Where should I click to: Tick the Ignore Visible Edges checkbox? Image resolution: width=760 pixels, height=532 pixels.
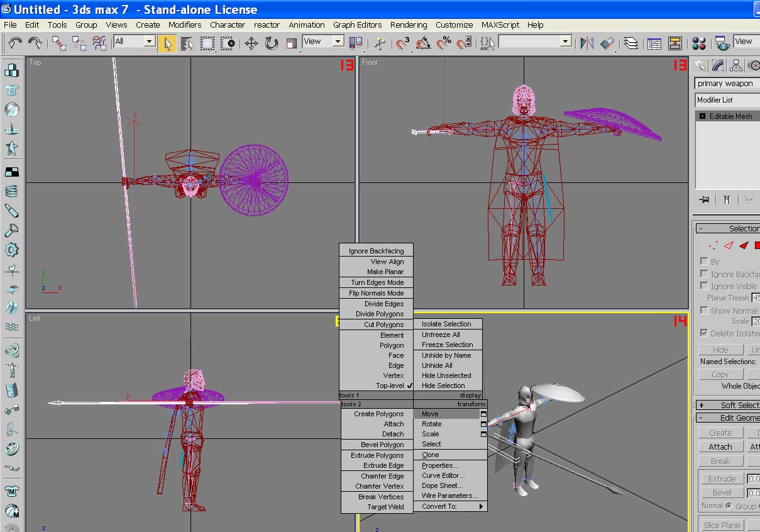click(x=704, y=286)
